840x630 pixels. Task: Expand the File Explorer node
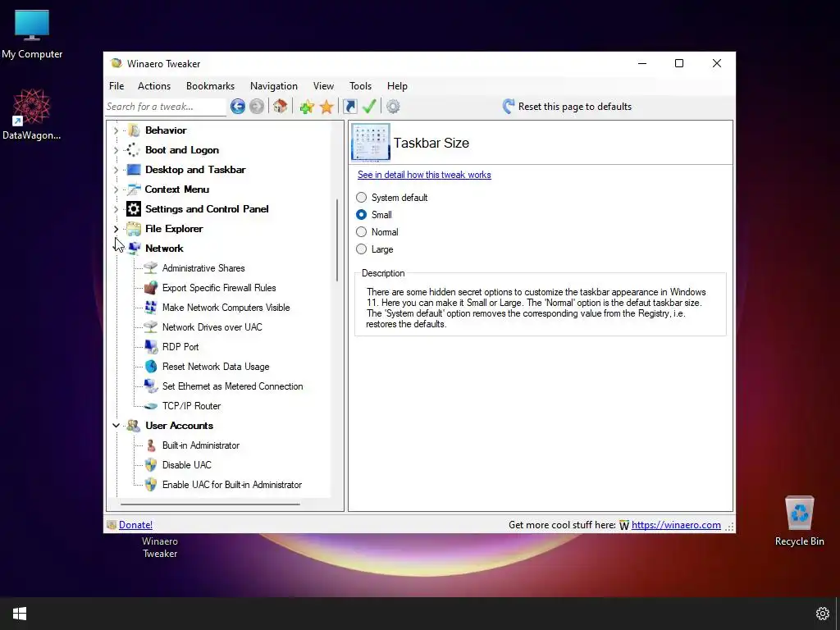(x=116, y=229)
